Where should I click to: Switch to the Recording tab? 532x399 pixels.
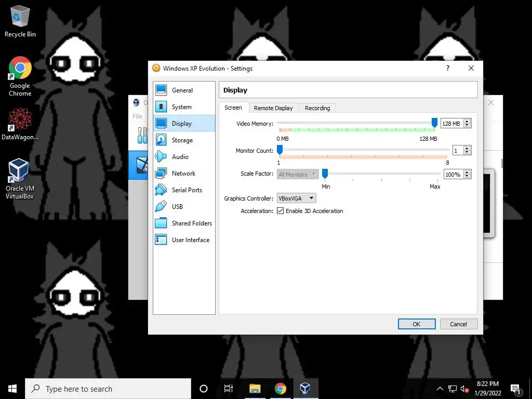pyautogui.click(x=317, y=108)
